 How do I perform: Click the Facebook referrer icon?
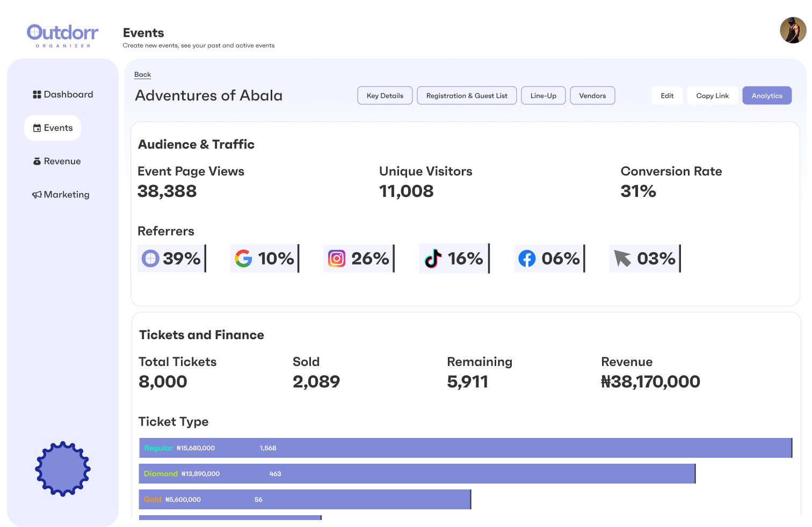[527, 258]
